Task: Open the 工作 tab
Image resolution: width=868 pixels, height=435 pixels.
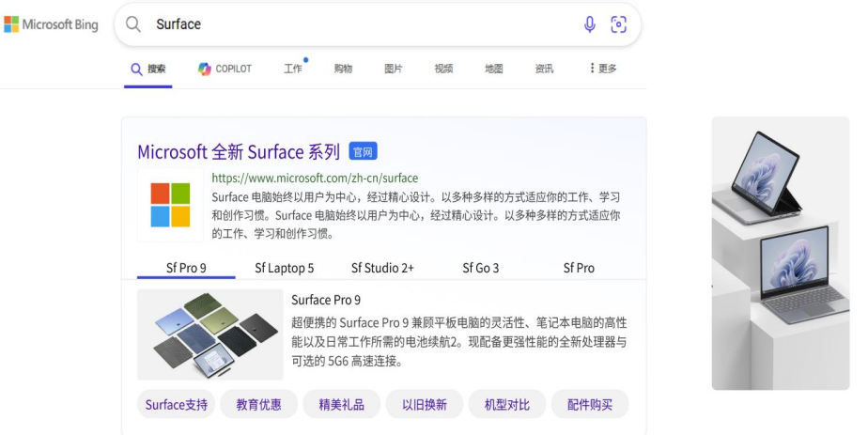Action: [293, 69]
